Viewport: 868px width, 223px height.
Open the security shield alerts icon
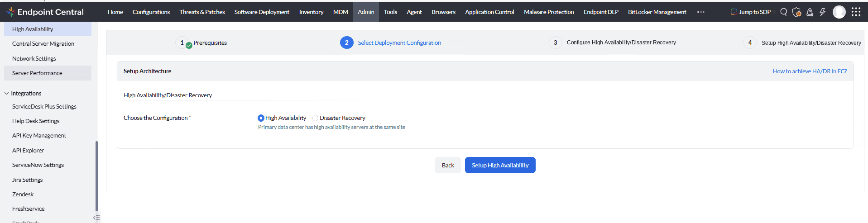tap(797, 12)
